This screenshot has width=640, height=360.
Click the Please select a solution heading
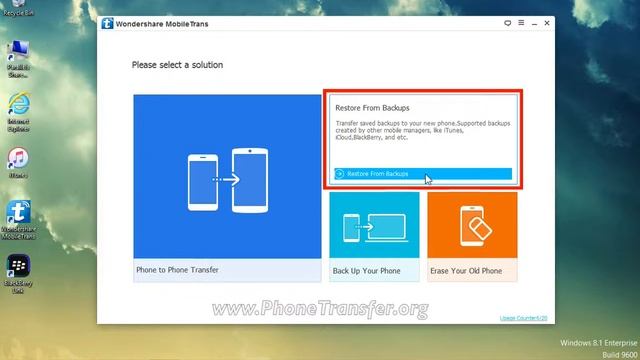click(177, 65)
